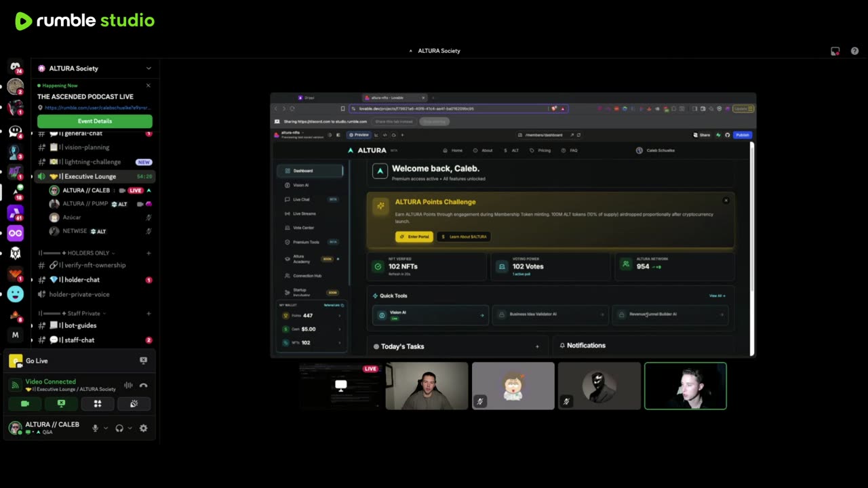Viewport: 868px width, 488px height.
Task: Open the soundboard button
Action: (x=134, y=403)
